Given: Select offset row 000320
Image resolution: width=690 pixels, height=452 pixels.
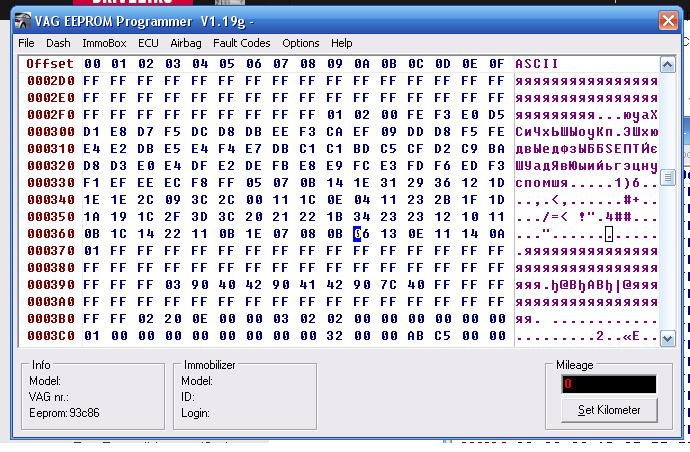Looking at the screenshot, I should [51, 166].
